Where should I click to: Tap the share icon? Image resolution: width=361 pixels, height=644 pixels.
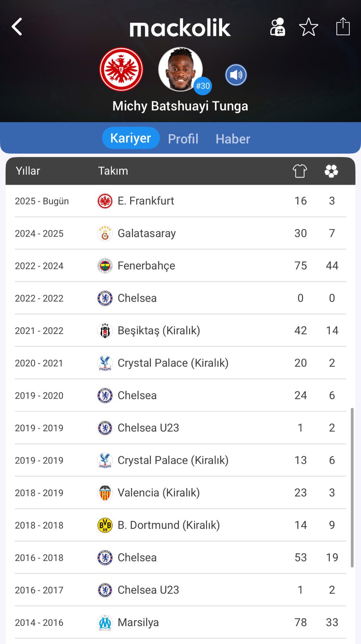tap(343, 27)
